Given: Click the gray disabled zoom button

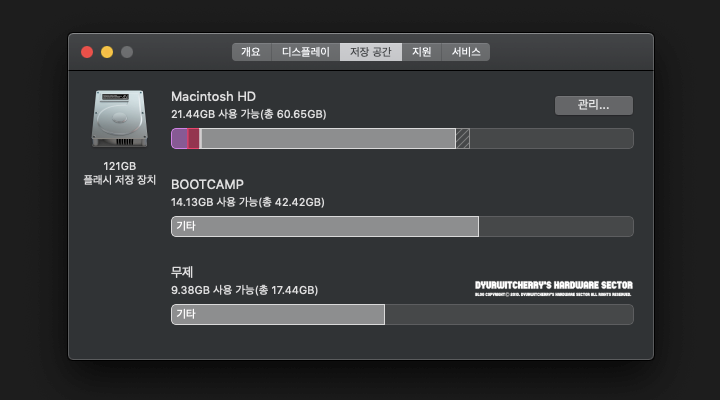Looking at the screenshot, I should click(127, 52).
